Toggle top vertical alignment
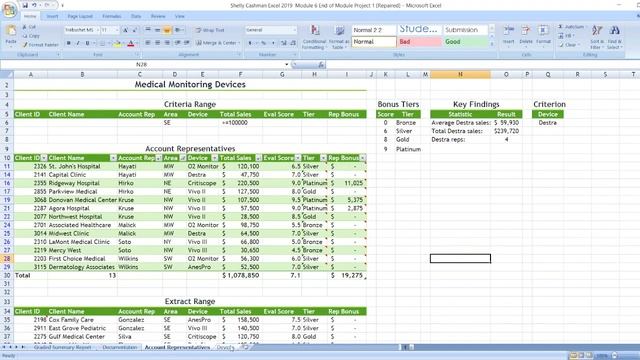Screen dimensions: 640x360 coord(148,30)
